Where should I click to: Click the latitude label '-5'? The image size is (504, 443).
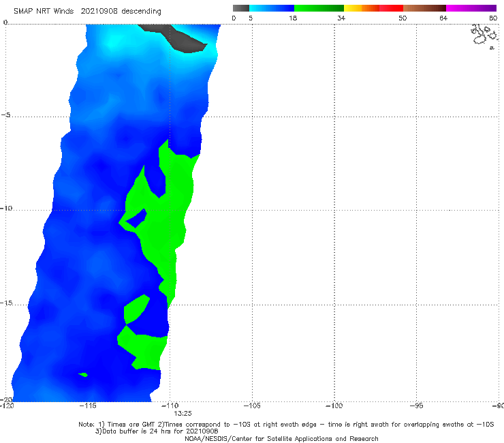click(x=5, y=115)
